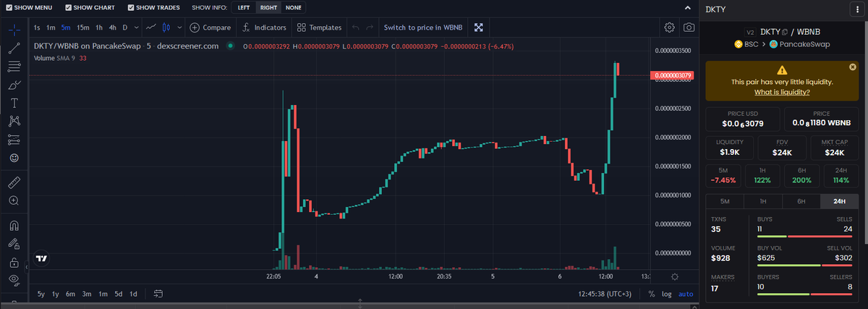
Task: Enter fullscreen chart mode
Action: (479, 27)
